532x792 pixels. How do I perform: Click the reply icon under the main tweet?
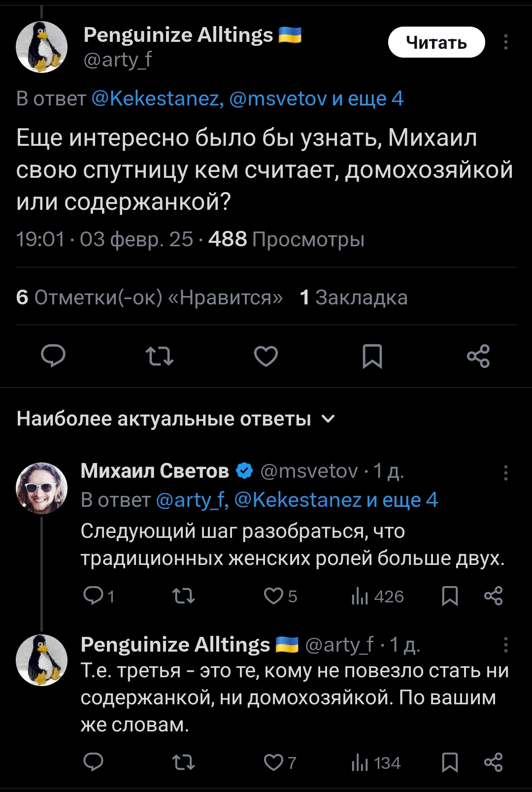[53, 356]
